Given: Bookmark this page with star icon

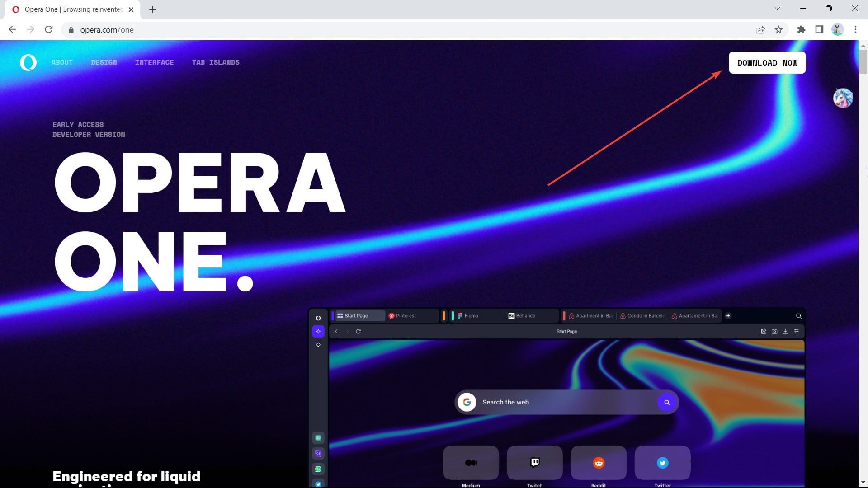Looking at the screenshot, I should 778,30.
